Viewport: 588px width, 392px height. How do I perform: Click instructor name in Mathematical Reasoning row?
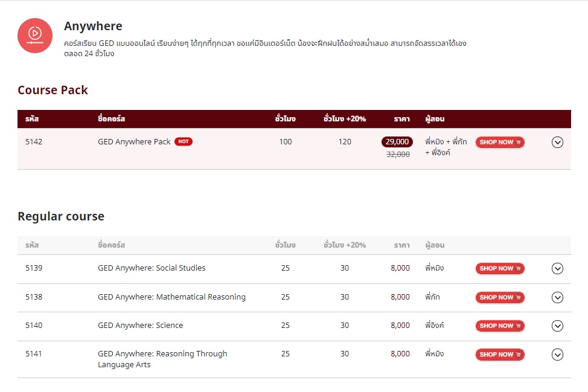[x=432, y=297]
